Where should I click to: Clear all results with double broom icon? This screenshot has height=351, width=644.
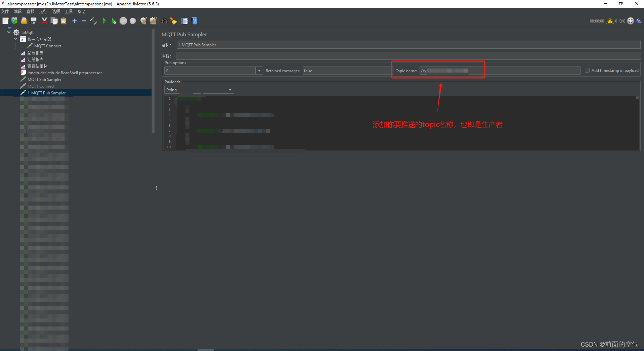click(x=153, y=21)
